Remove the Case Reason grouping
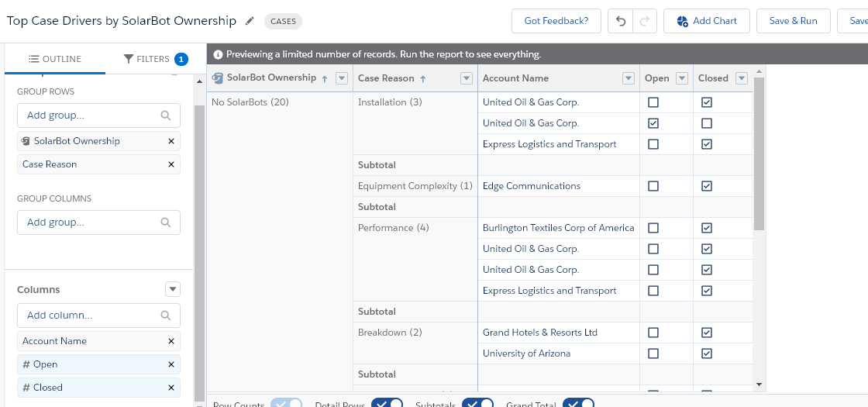This screenshot has height=407, width=868. pyautogui.click(x=171, y=164)
